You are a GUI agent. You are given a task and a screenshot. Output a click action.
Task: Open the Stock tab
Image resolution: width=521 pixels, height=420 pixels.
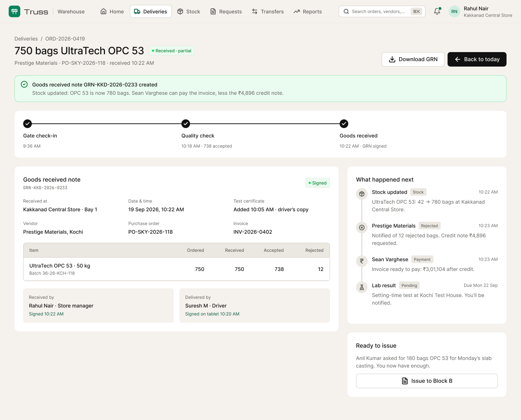(x=189, y=12)
